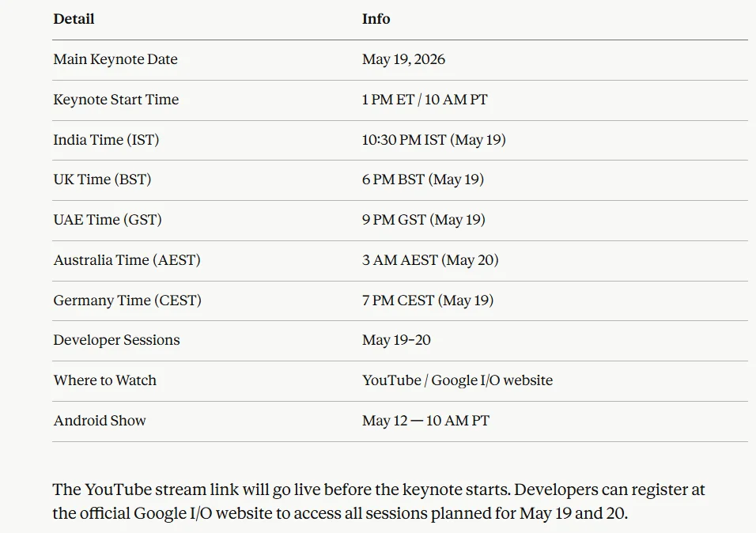
Task: Click the Android Show row label
Action: (x=100, y=421)
